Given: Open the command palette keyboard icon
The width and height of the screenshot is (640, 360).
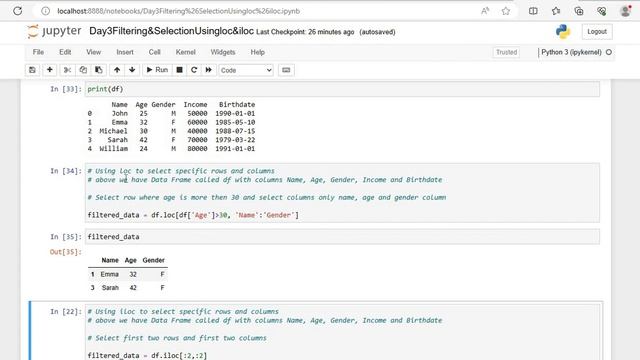Looking at the screenshot, I should click(x=286, y=70).
